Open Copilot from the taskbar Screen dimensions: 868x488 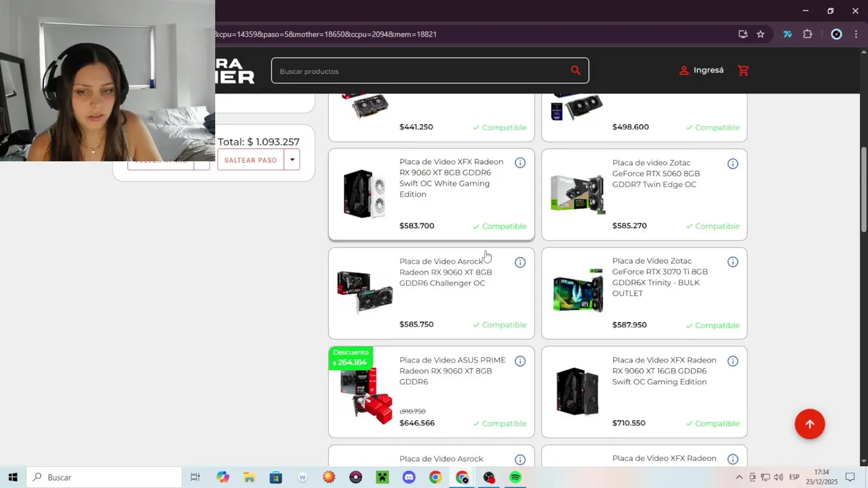coord(222,477)
